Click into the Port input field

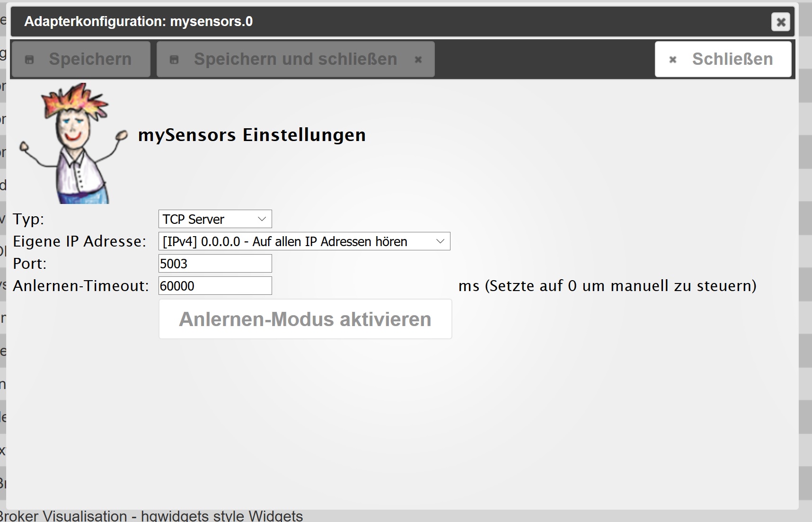click(x=215, y=264)
